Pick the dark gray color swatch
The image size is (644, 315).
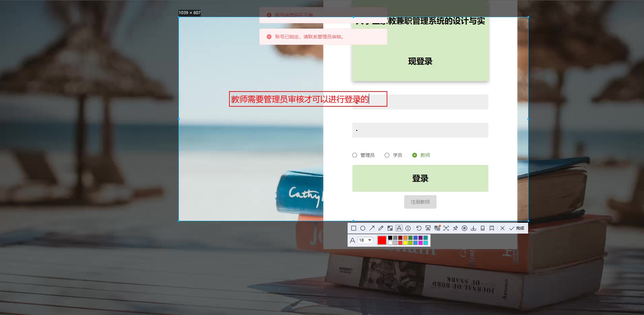click(395, 238)
